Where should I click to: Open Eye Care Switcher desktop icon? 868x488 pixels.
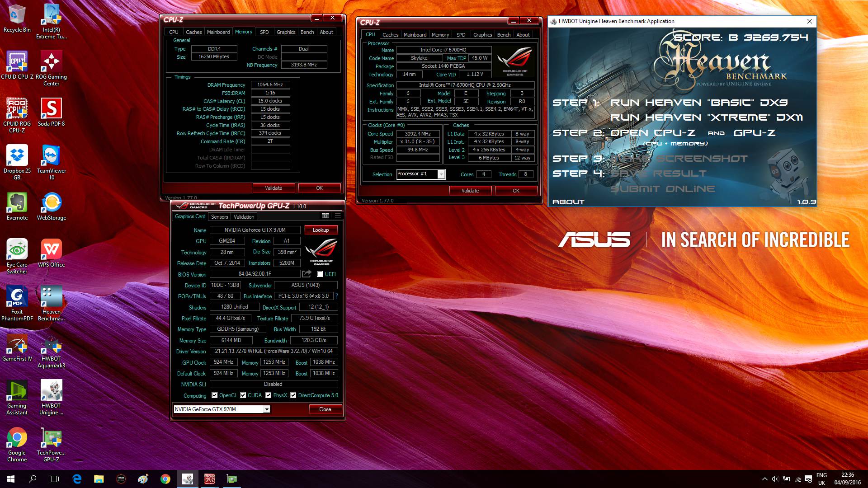(17, 256)
